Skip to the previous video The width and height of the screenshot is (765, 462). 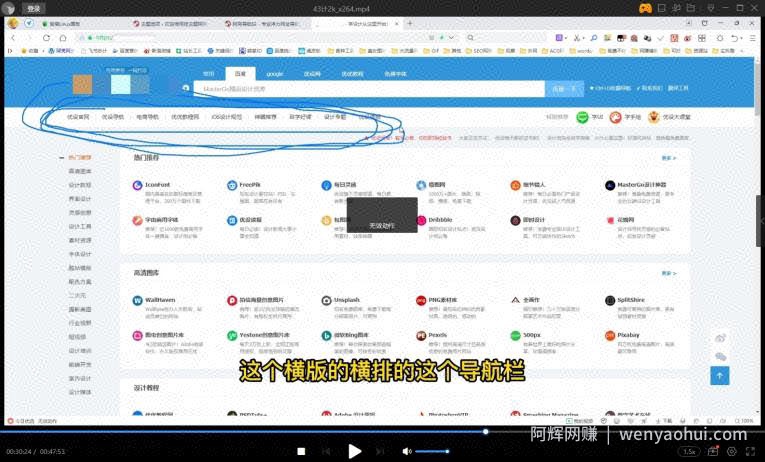326,452
